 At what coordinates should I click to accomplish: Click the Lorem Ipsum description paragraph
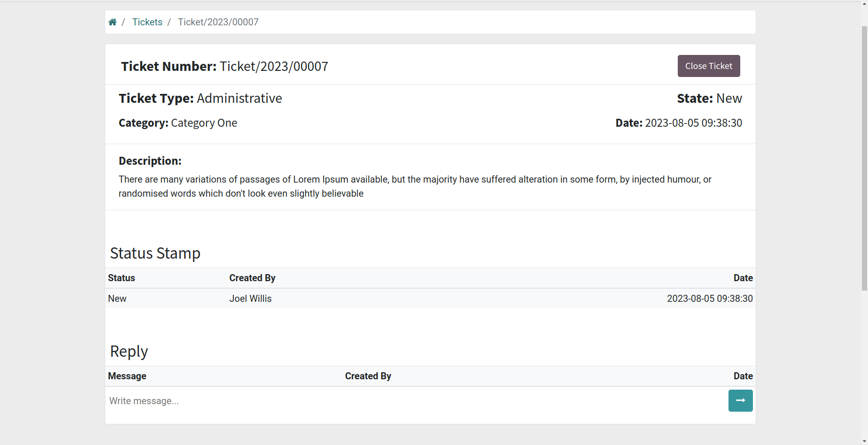point(415,186)
